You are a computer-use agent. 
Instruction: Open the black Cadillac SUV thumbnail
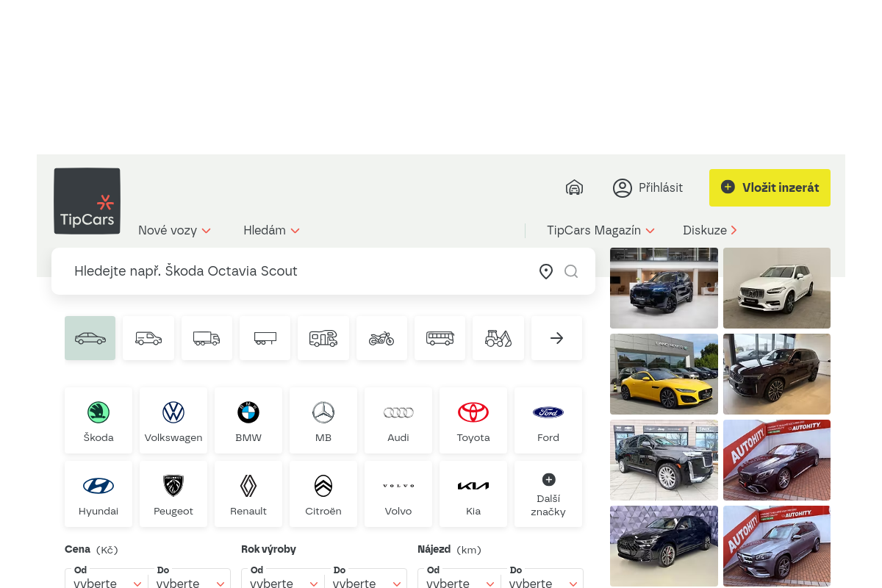(664, 460)
